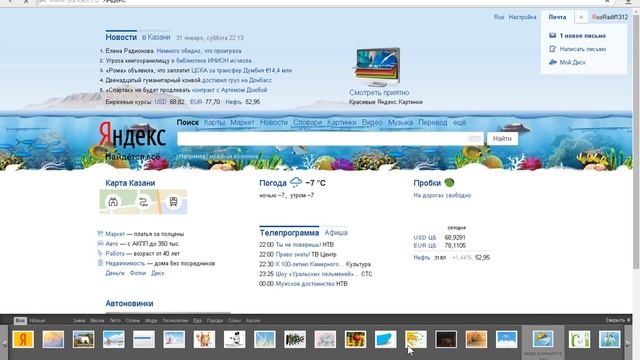The width and height of the screenshot is (640, 360).
Task: Click the snow cloud weather icon
Action: (x=296, y=182)
